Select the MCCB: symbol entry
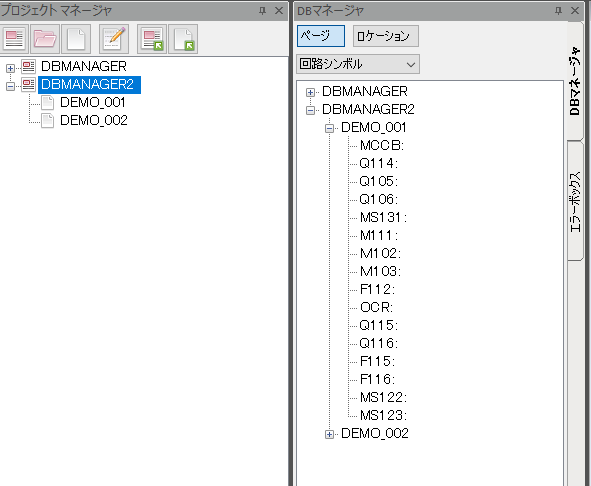The height and width of the screenshot is (486, 591). point(382,146)
